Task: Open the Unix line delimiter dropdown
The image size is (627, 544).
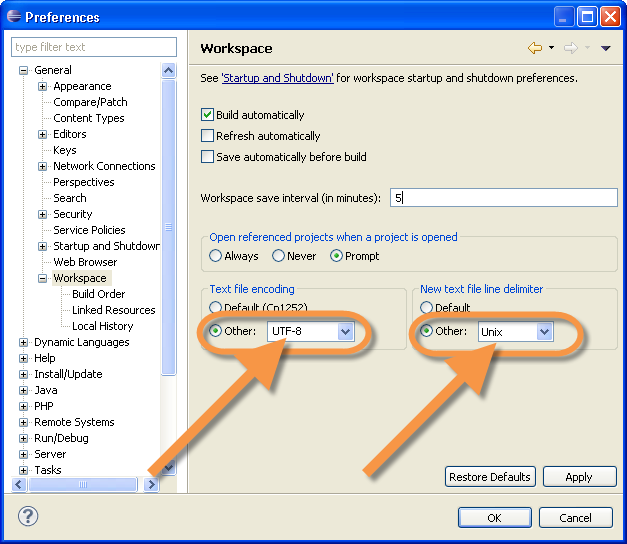Action: coord(544,331)
